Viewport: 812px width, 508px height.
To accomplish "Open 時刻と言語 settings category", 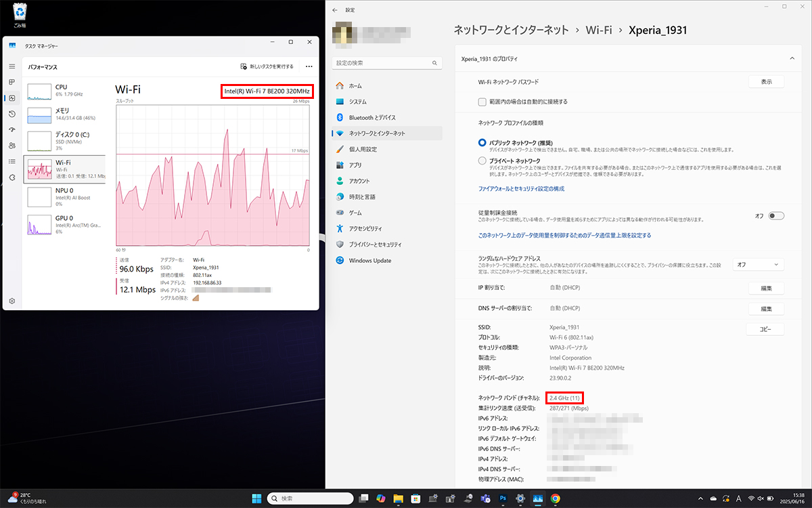I will tap(387, 197).
